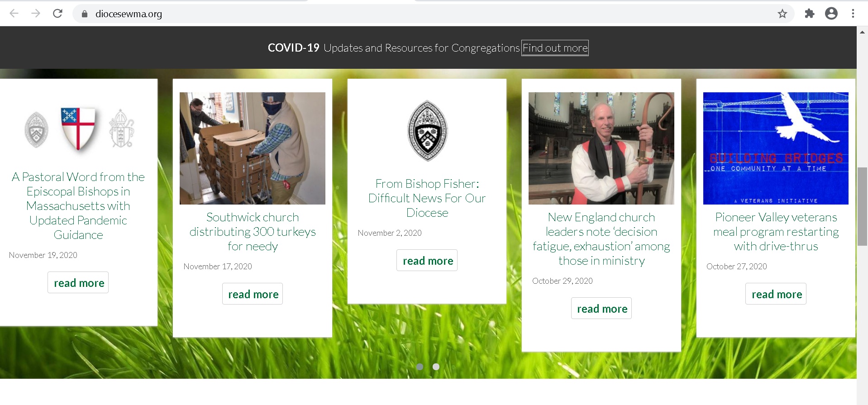Image resolution: width=868 pixels, height=405 pixels.
Task: Open the Chrome three-dot menu
Action: (x=853, y=14)
